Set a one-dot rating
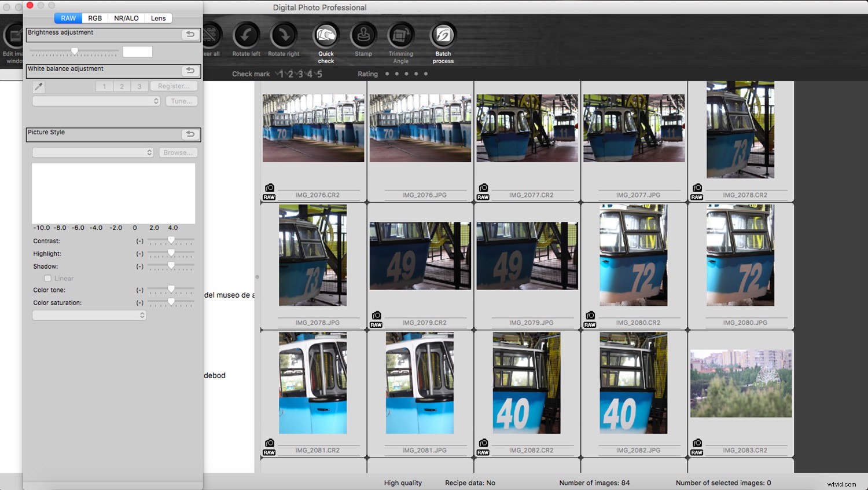 (387, 74)
